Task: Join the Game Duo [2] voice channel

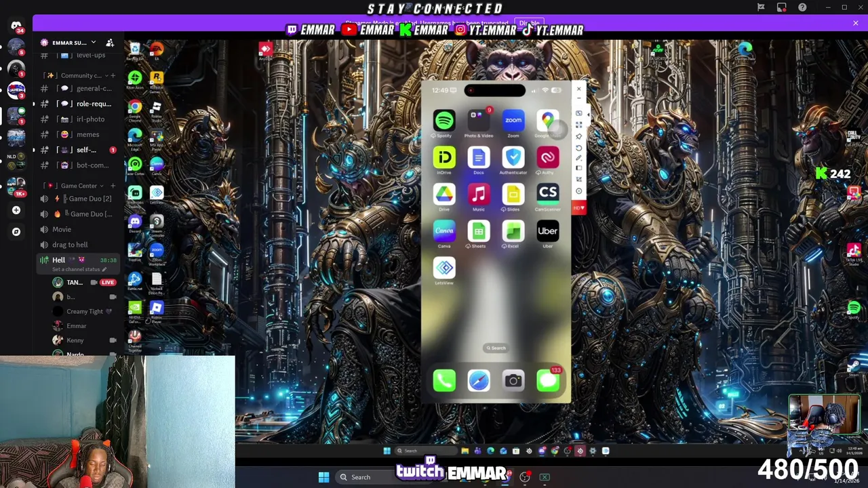Action: pyautogui.click(x=79, y=199)
